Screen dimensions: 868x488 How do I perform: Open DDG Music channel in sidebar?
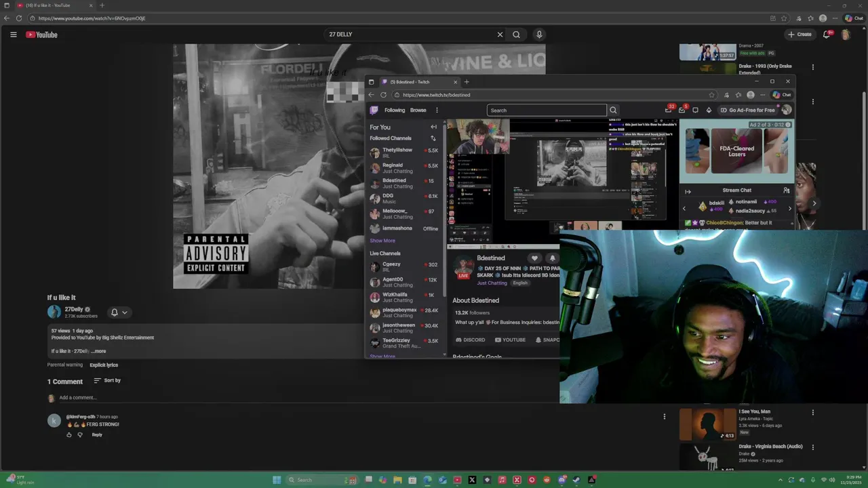coord(405,199)
